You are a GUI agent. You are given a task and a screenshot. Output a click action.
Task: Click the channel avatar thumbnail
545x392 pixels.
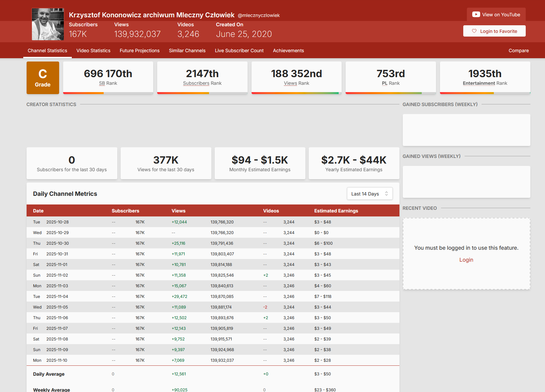(48, 24)
